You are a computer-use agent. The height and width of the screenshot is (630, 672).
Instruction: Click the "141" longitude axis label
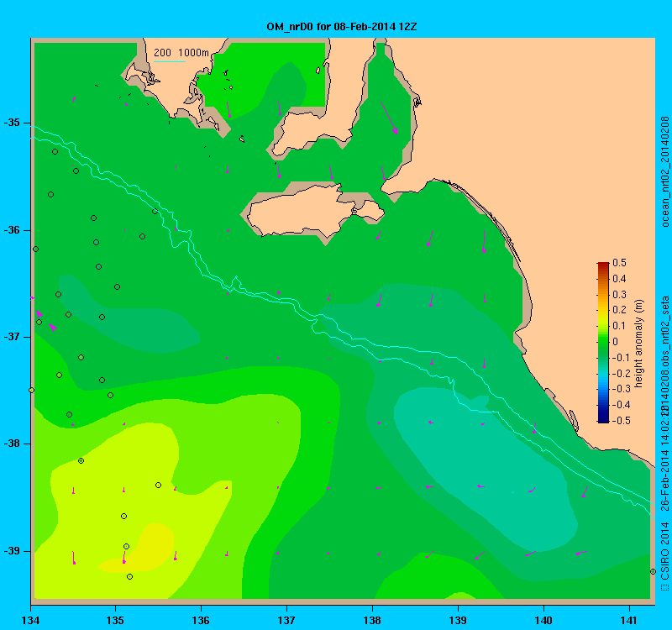point(629,620)
